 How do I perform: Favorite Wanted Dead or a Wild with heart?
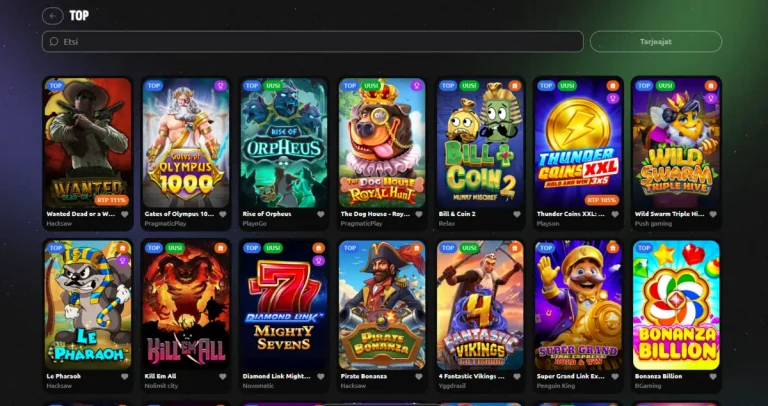[x=124, y=214]
